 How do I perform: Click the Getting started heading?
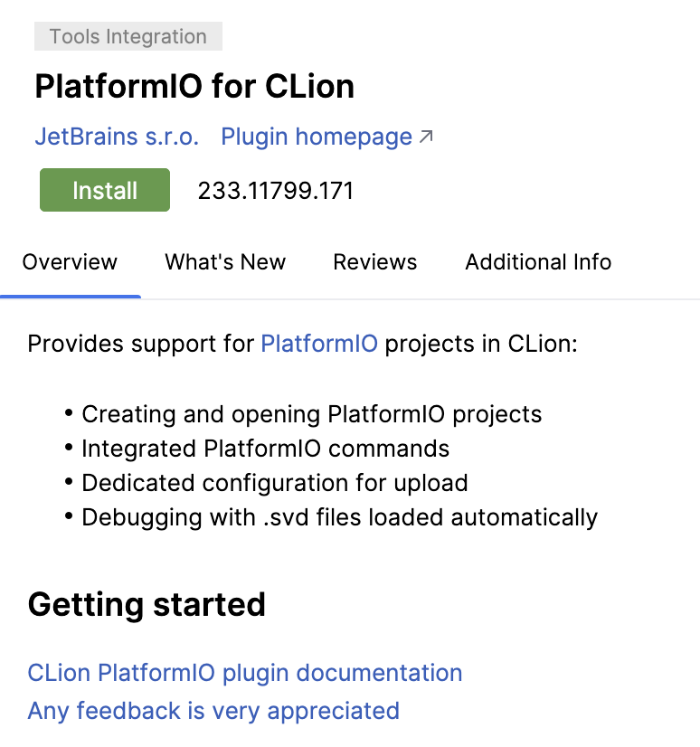(x=147, y=604)
